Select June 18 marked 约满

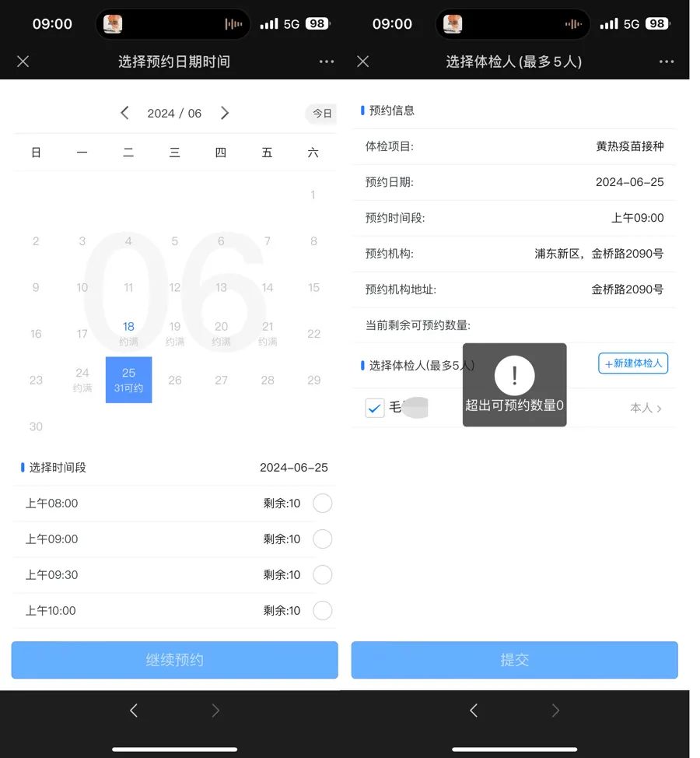128,334
